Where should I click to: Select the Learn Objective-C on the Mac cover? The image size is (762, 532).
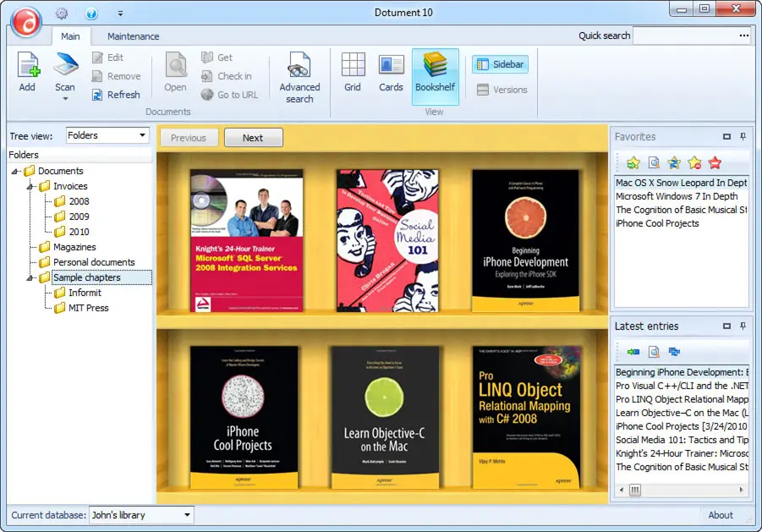pyautogui.click(x=385, y=417)
